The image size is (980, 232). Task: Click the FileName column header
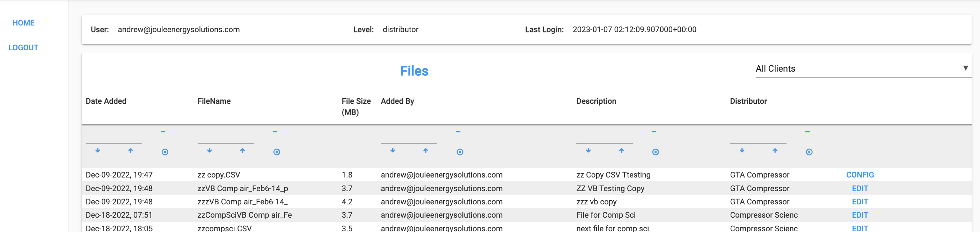coord(214,101)
